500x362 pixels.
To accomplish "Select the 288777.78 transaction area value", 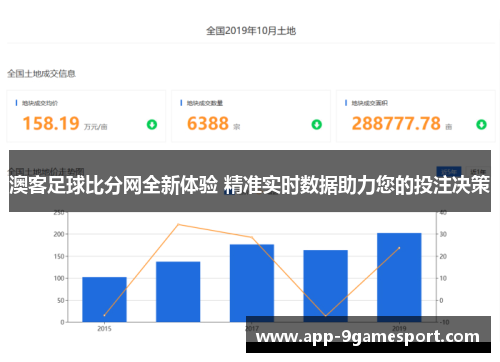I will click(x=396, y=123).
